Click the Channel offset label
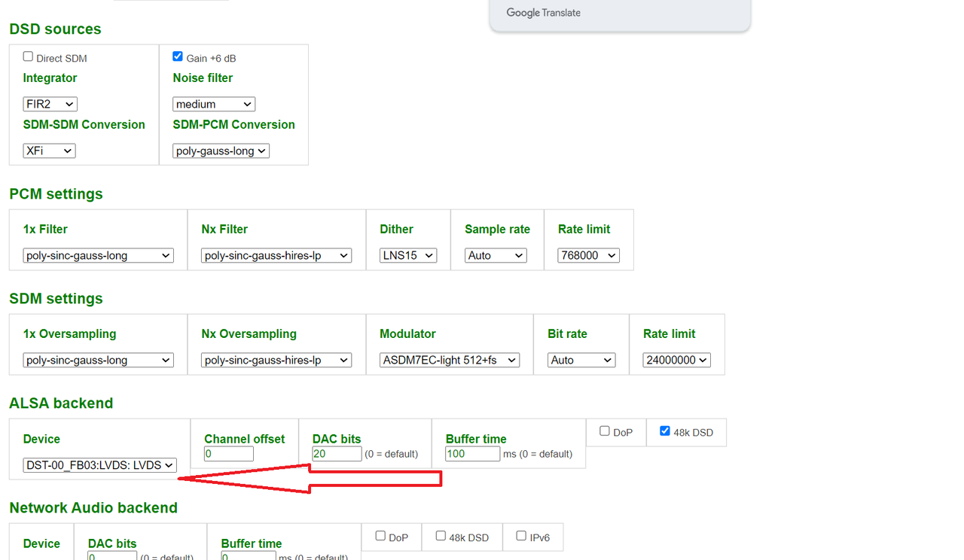 pyautogui.click(x=245, y=439)
